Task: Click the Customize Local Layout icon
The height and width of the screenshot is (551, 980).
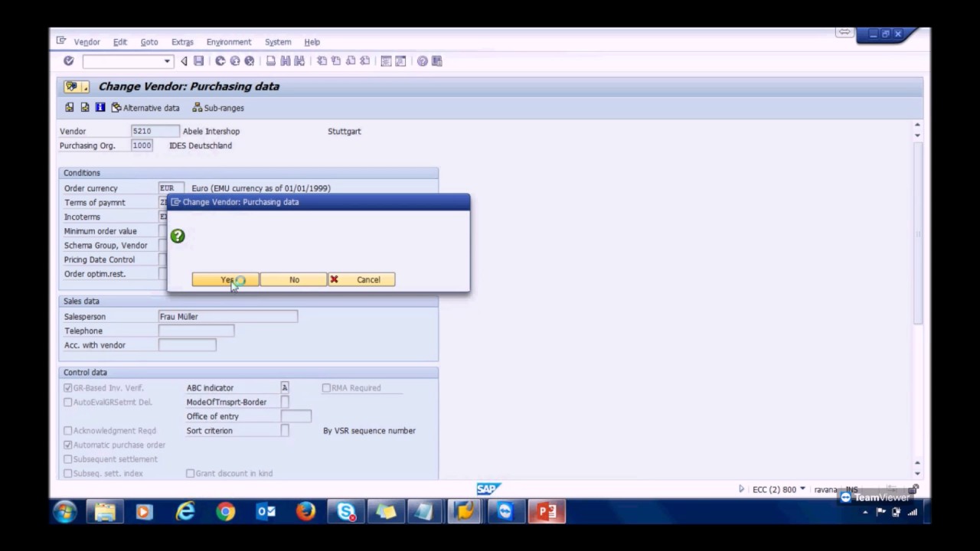Action: tap(436, 61)
